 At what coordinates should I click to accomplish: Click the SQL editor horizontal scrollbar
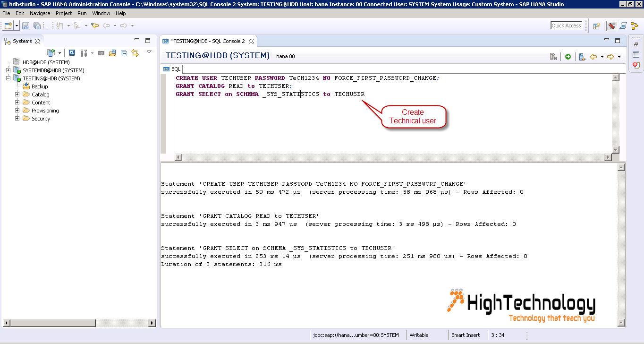393,157
